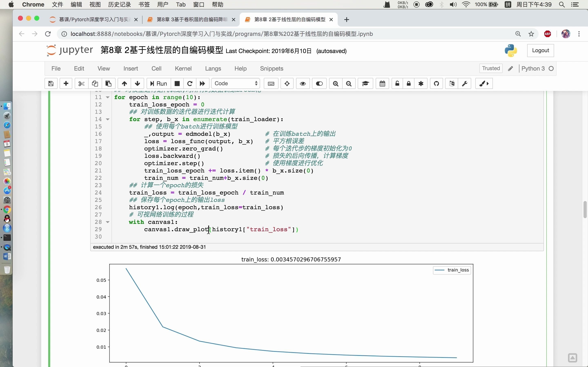This screenshot has width=588, height=367.
Task: Click the Save notebook icon
Action: coord(51,83)
